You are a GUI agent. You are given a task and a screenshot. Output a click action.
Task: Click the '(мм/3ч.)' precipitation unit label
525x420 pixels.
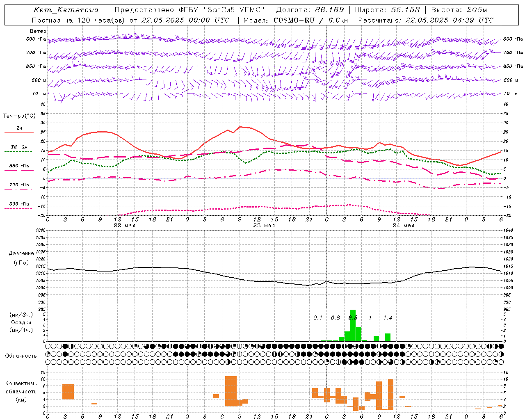(x=21, y=315)
